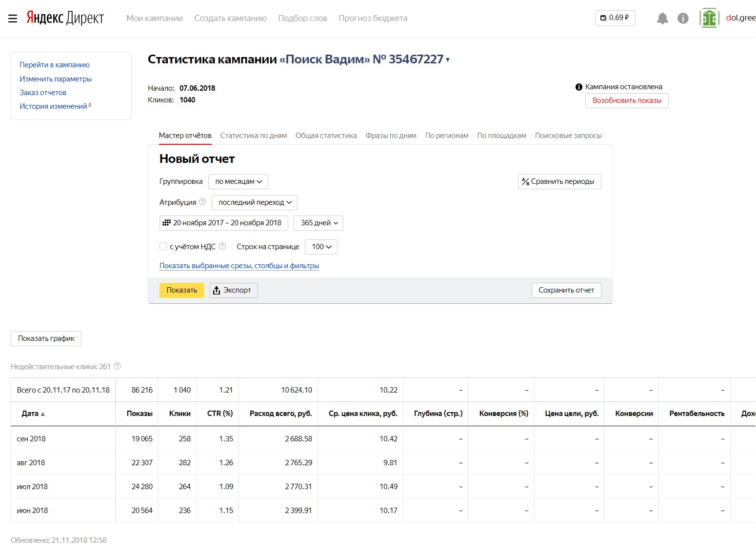Image resolution: width=756 pixels, height=553 pixels.
Task: Click Сравнить периоды button
Action: (x=559, y=181)
